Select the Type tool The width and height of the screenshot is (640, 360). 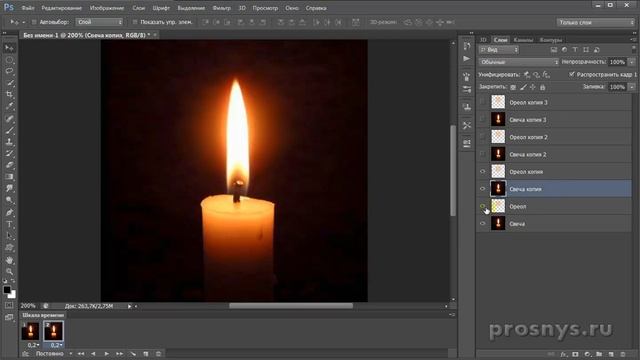(9, 224)
